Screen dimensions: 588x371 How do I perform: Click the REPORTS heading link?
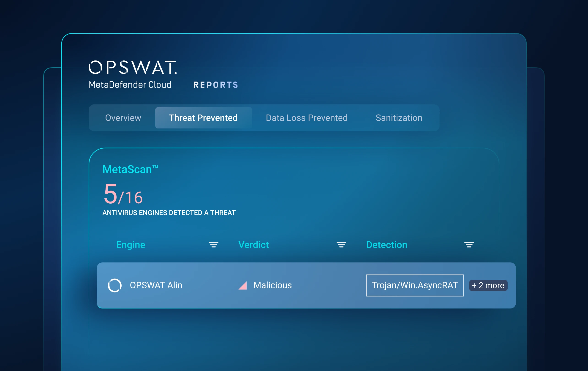coord(216,85)
